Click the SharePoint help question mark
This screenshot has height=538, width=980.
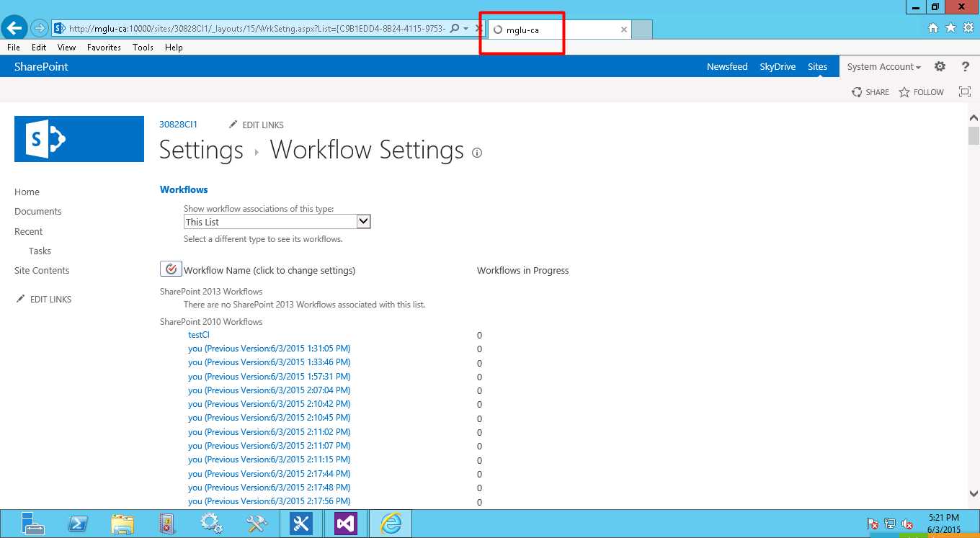coord(966,66)
